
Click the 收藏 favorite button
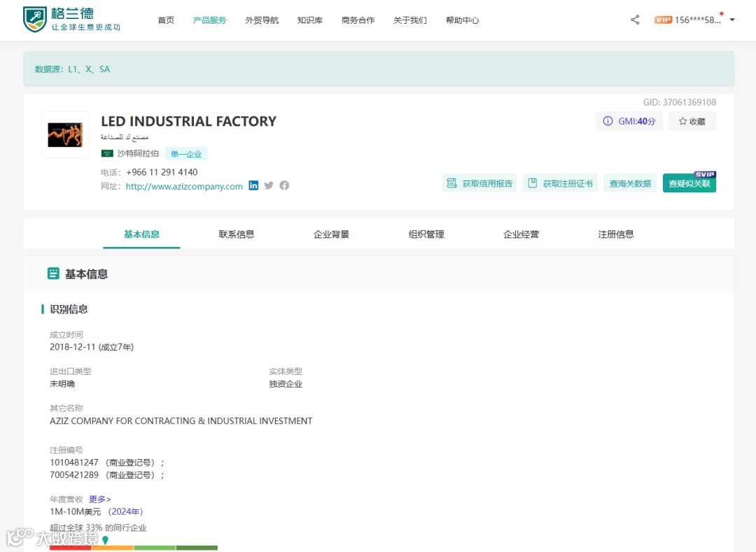pos(692,121)
